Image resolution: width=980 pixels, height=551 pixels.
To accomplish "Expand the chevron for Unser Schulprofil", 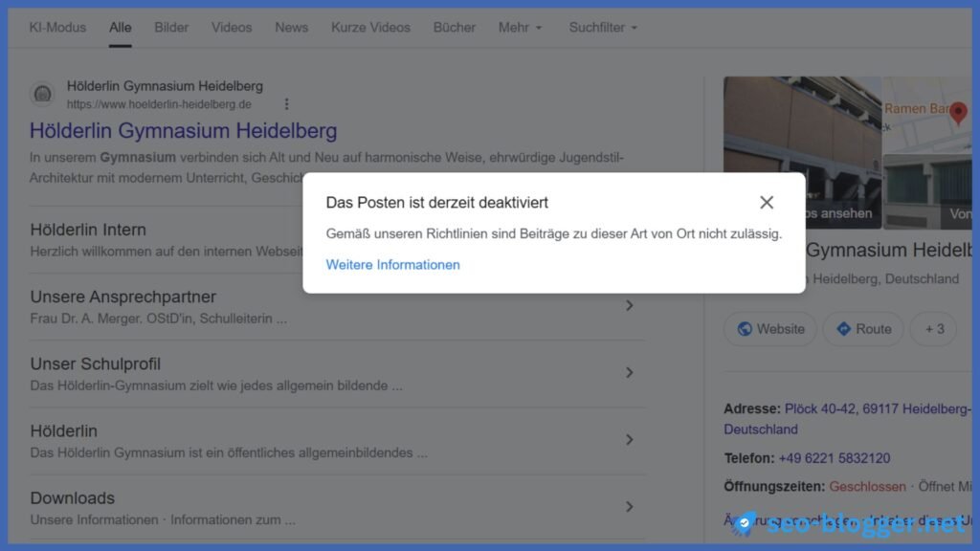I will click(630, 372).
